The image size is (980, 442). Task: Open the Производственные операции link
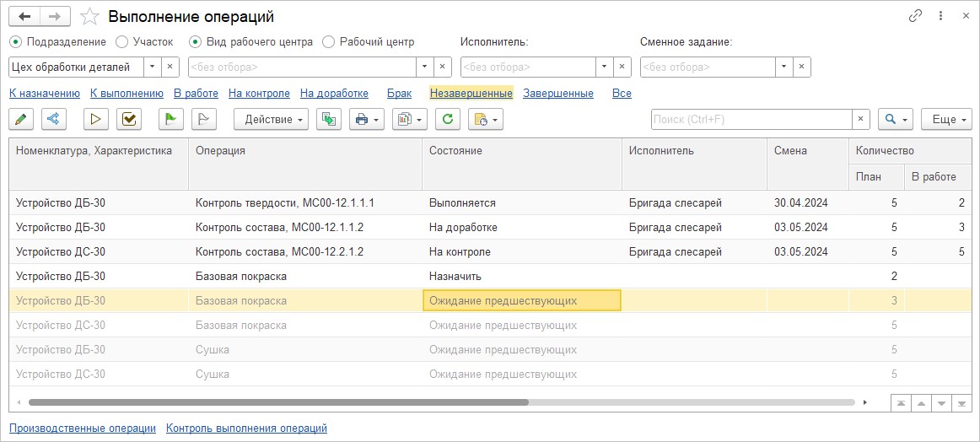(82, 429)
